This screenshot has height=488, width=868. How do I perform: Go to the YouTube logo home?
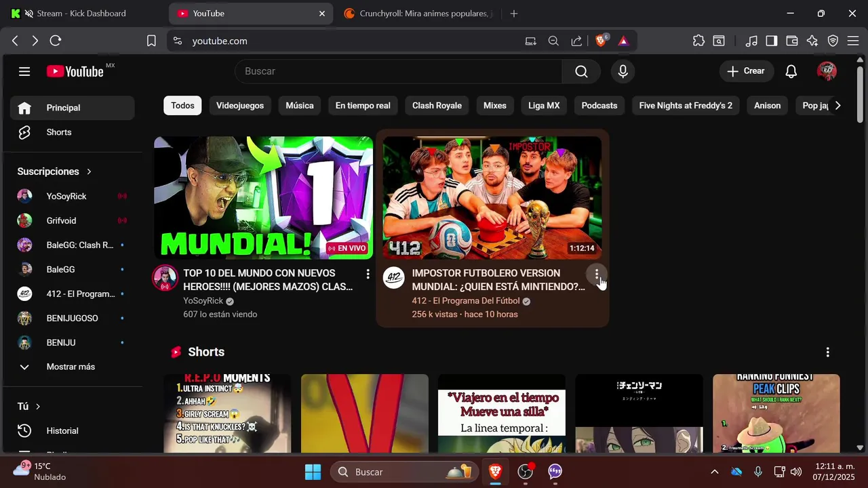(x=75, y=71)
